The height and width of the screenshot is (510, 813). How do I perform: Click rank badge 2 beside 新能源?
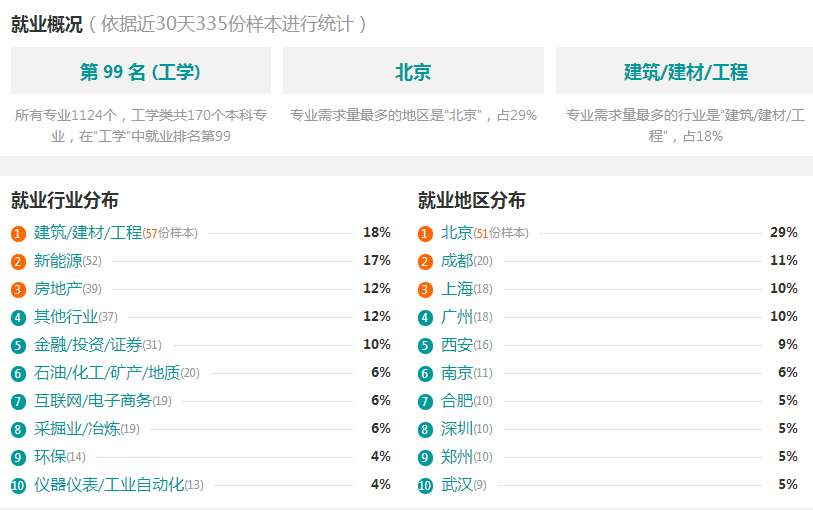pyautogui.click(x=18, y=262)
